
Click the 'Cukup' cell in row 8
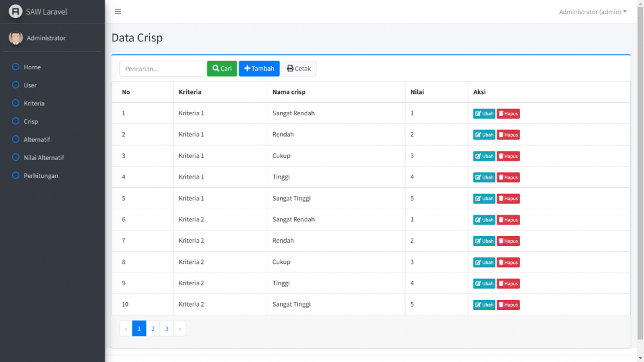coord(336,262)
